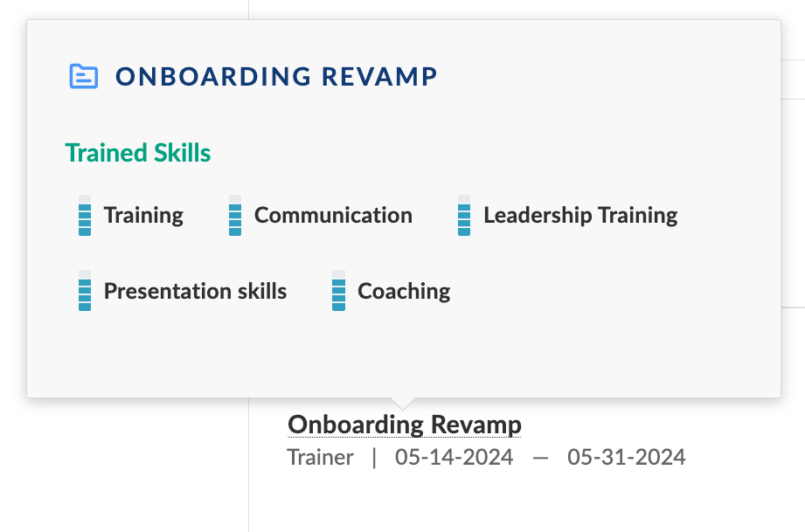
Task: Click the dash between the two dates
Action: tap(540, 457)
